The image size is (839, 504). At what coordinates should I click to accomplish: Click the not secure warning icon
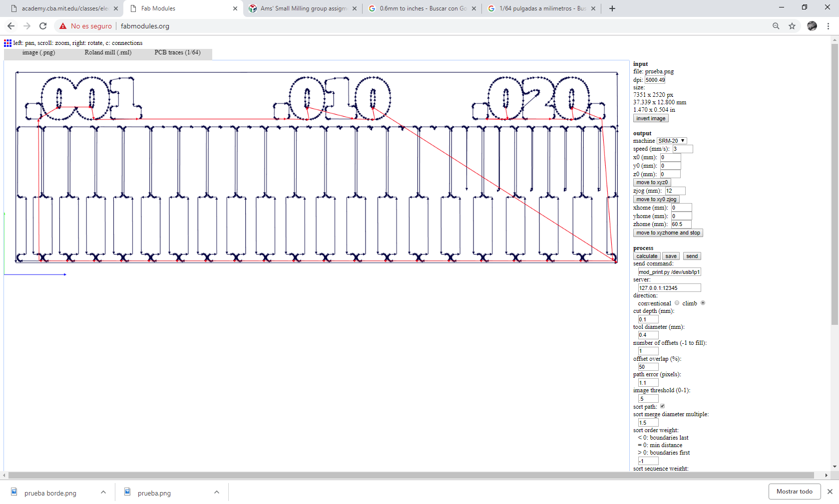[x=63, y=26]
